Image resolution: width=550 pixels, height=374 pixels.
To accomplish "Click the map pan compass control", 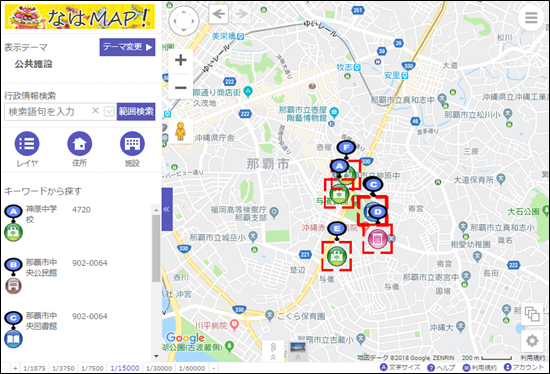I will click(184, 21).
